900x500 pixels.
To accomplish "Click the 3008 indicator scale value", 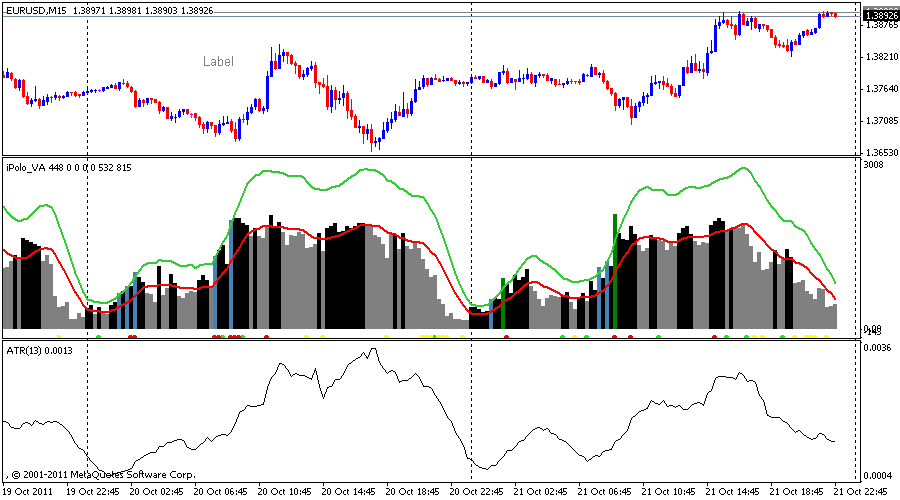I will point(873,165).
